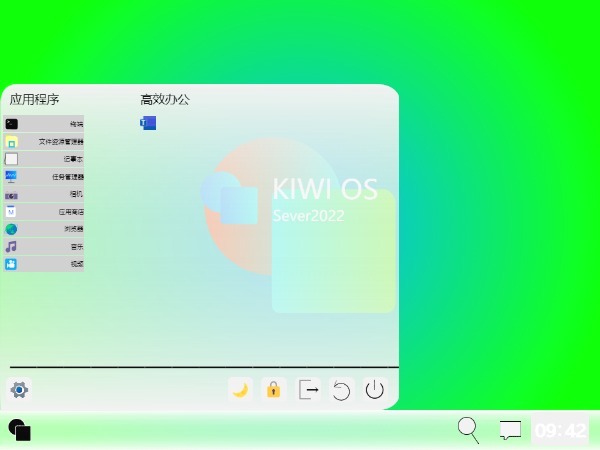Open Settings via the gear icon
The image size is (600, 450).
[x=19, y=390]
